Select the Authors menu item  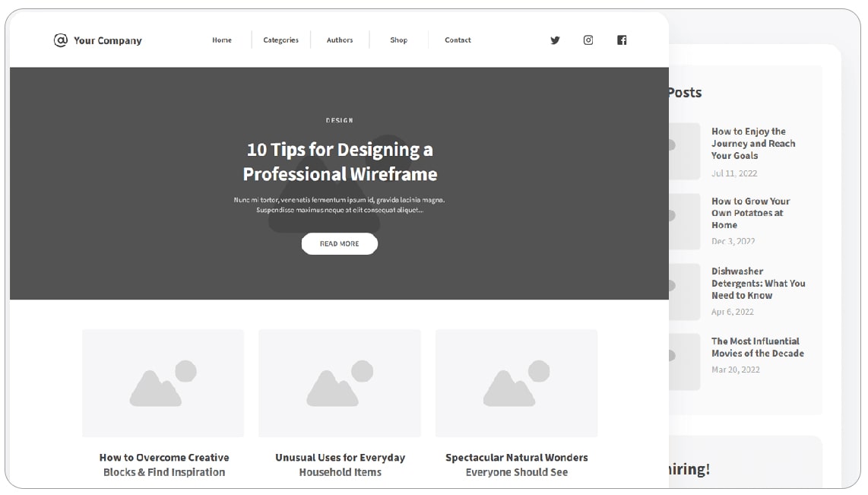click(340, 40)
